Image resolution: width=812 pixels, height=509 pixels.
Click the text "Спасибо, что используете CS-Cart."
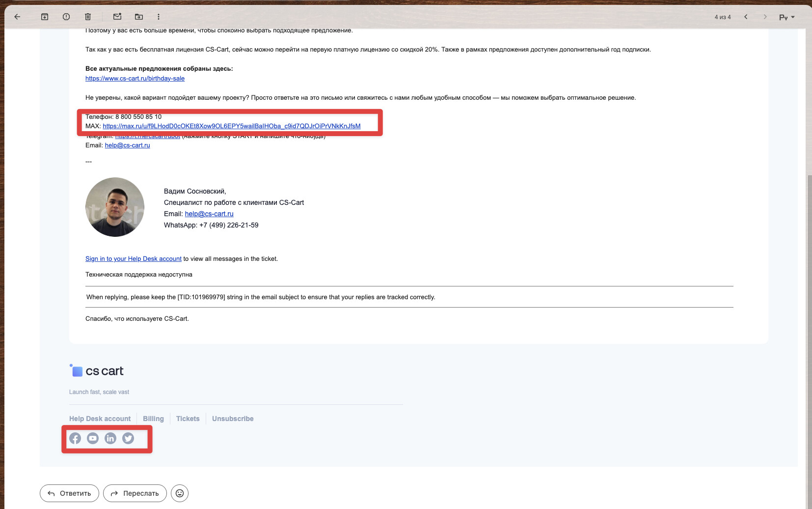click(x=137, y=319)
